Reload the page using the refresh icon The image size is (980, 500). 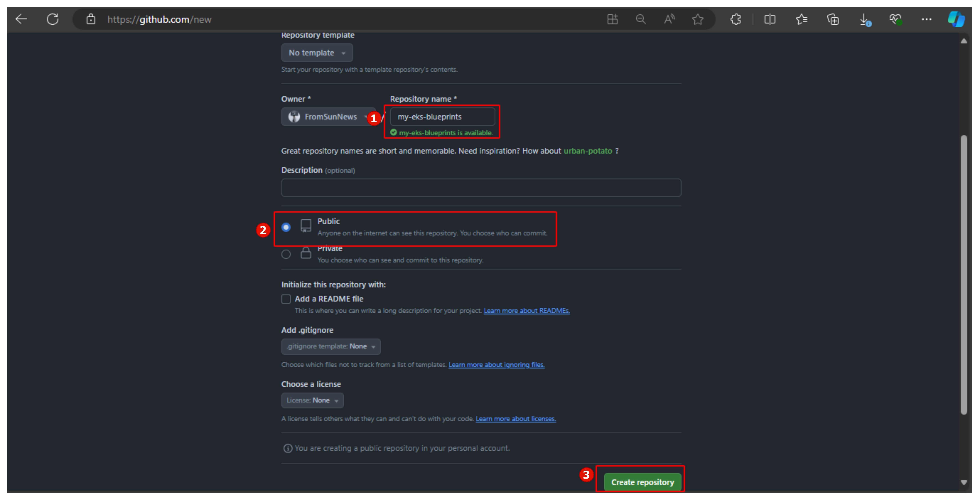click(x=53, y=19)
